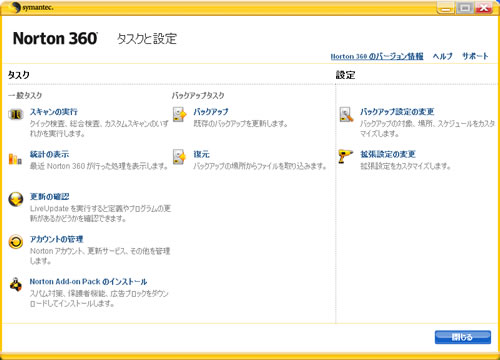Click the backup settings icon
Screen dimensions: 500x360
pyautogui.click(x=346, y=114)
